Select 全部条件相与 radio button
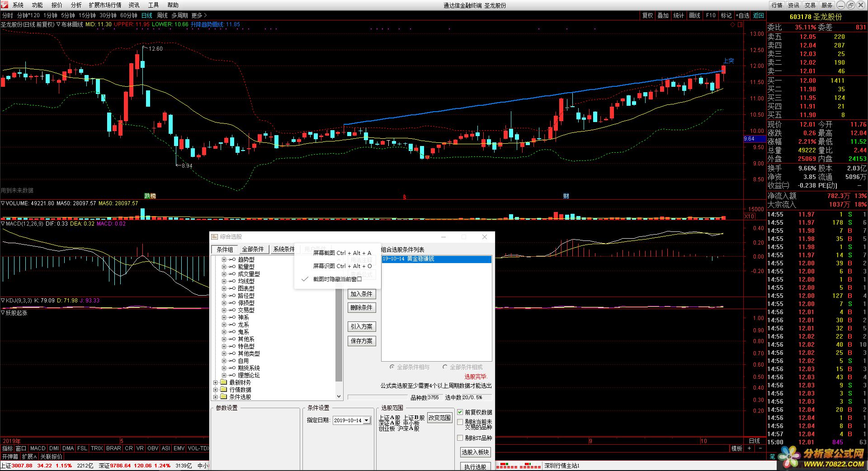 392,367
